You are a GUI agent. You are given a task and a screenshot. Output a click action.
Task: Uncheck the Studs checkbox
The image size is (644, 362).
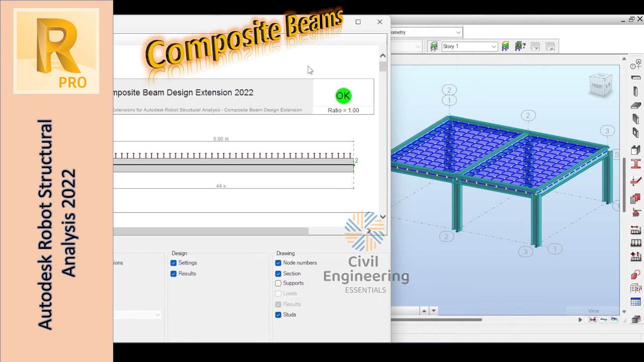point(278,315)
